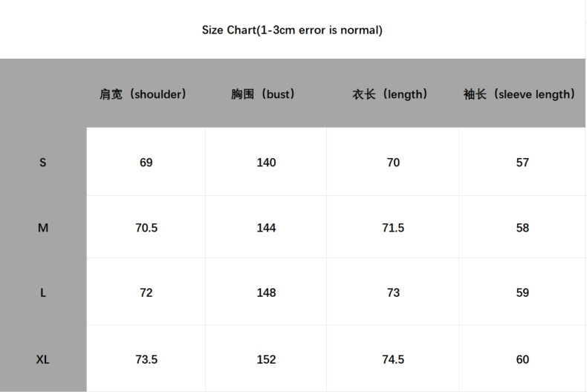Select the cell with value 69
The image size is (587, 392).
(146, 163)
